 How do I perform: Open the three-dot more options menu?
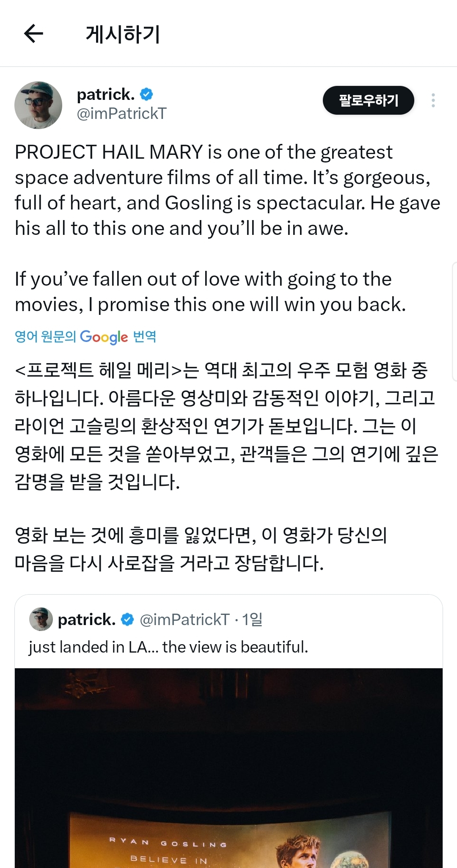tap(433, 100)
